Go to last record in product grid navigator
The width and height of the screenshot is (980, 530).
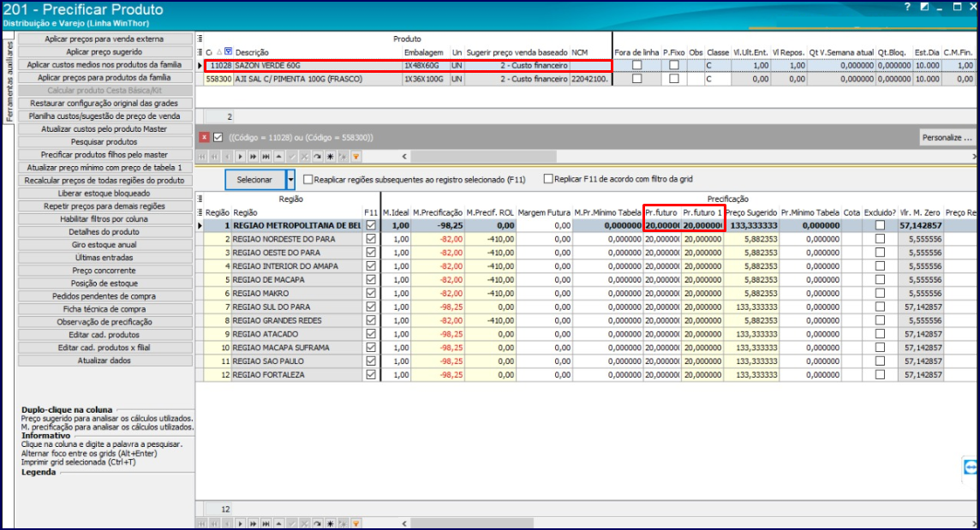pyautogui.click(x=266, y=157)
